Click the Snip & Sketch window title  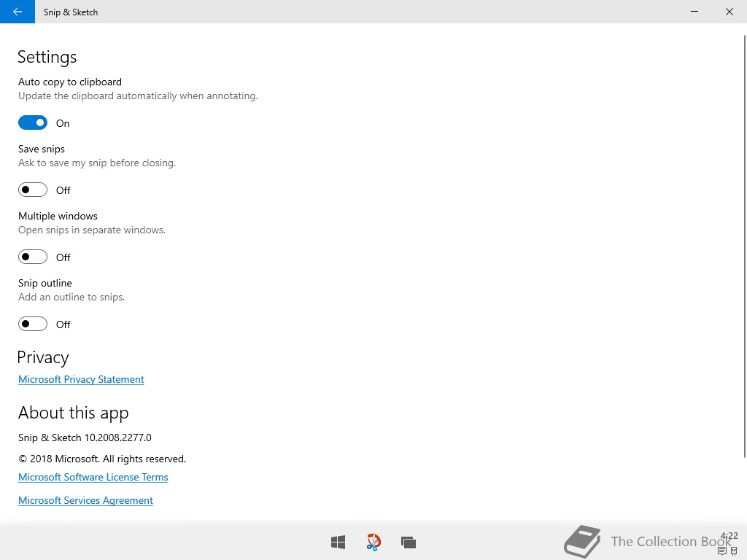(71, 12)
